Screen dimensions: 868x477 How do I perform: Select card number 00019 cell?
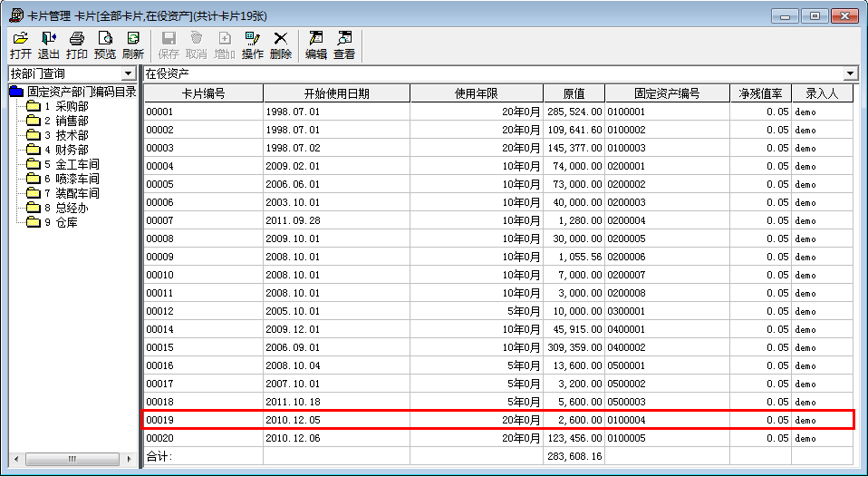click(x=204, y=420)
